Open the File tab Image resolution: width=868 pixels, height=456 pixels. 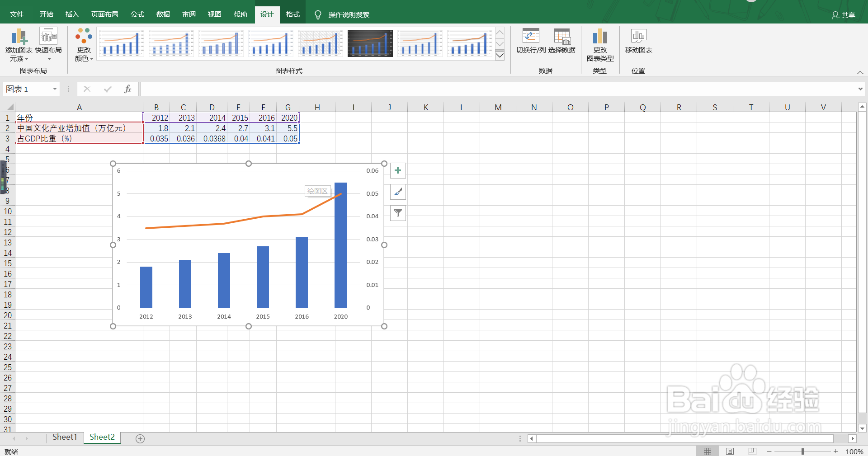[x=17, y=14]
